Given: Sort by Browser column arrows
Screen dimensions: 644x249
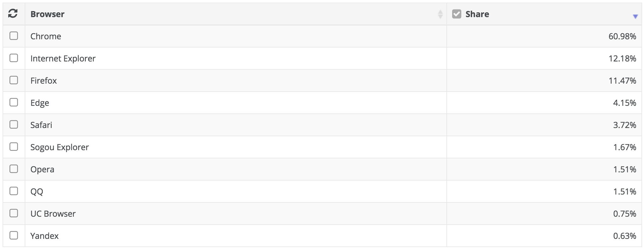Looking at the screenshot, I should 440,14.
